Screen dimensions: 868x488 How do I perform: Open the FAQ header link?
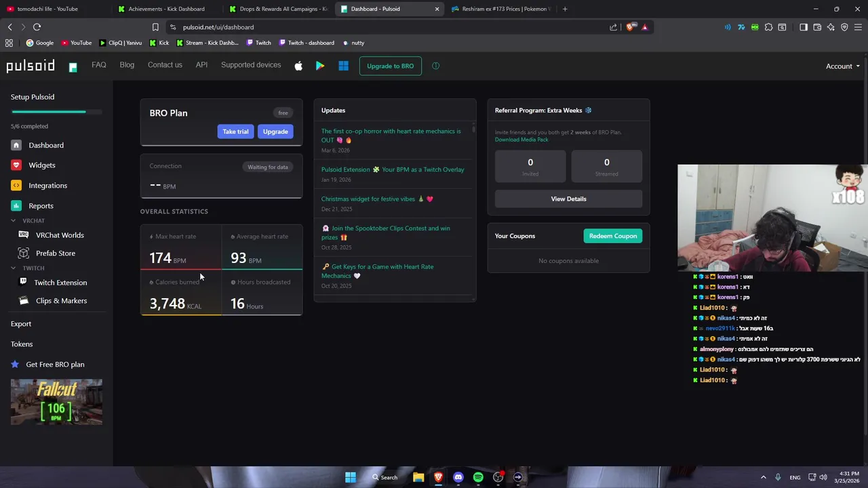click(99, 65)
